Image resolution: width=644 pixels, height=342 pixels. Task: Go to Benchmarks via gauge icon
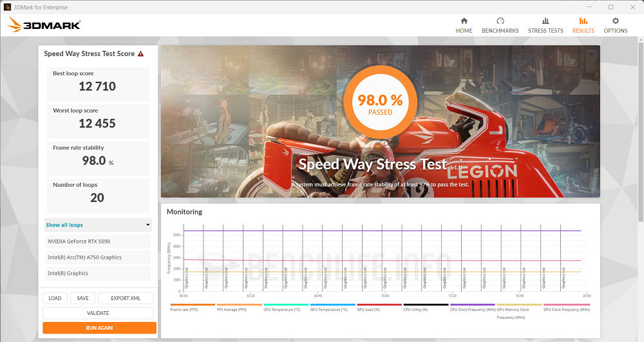coord(500,21)
